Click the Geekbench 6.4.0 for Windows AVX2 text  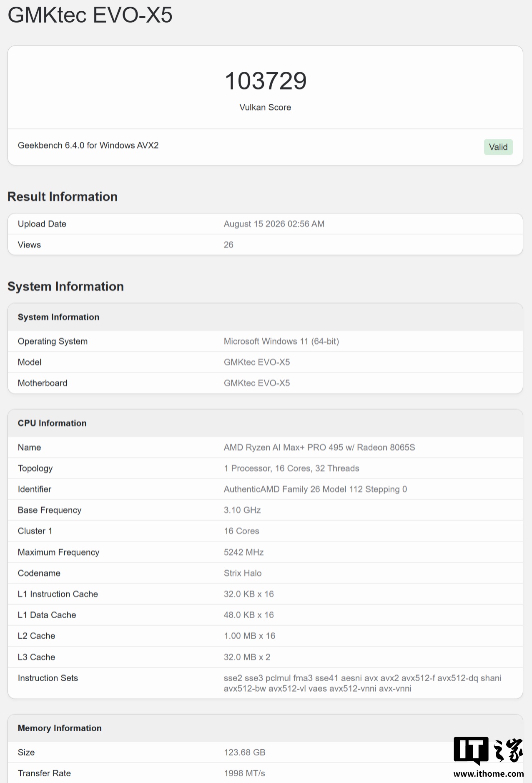pyautogui.click(x=88, y=145)
